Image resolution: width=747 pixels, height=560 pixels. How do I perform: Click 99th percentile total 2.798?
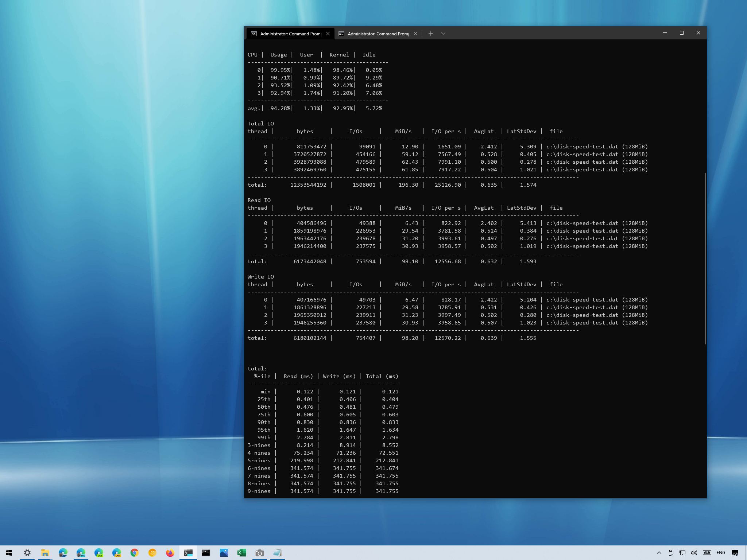click(390, 437)
